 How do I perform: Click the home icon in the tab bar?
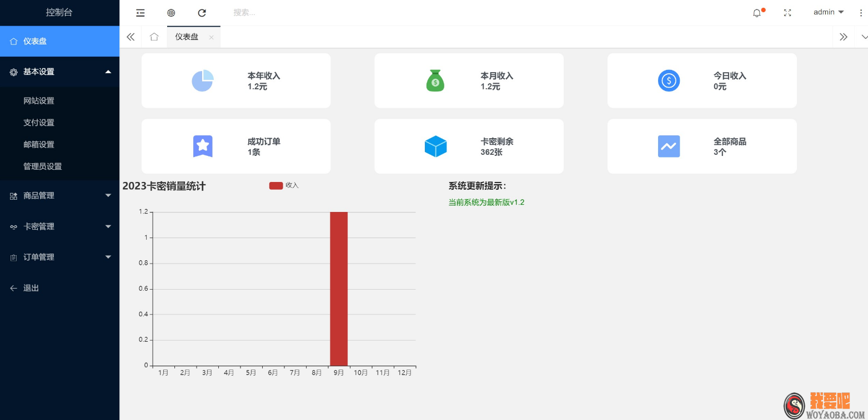[154, 37]
